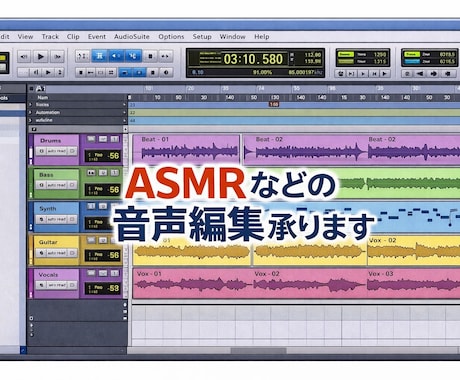This screenshot has width=460, height=380.
Task: Open the Vocals track auto read selector
Action: tap(57, 285)
